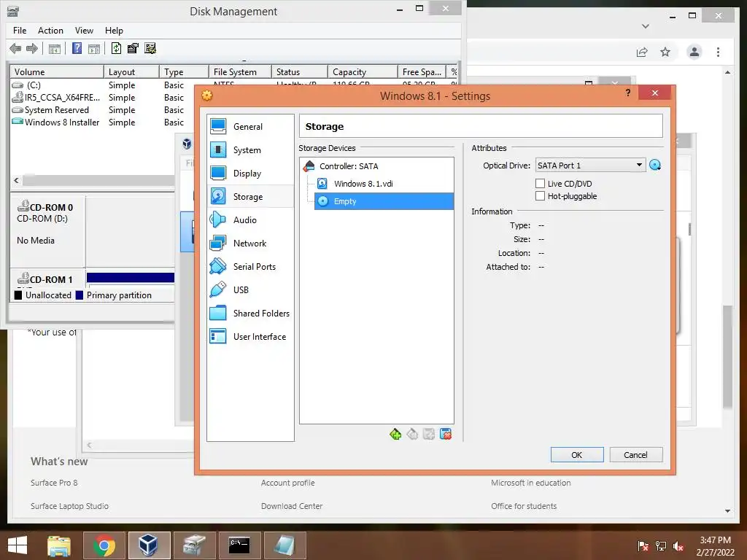Screen dimensions: 747x560
Task: Choose a disk file via optical disc icon
Action: (x=655, y=166)
